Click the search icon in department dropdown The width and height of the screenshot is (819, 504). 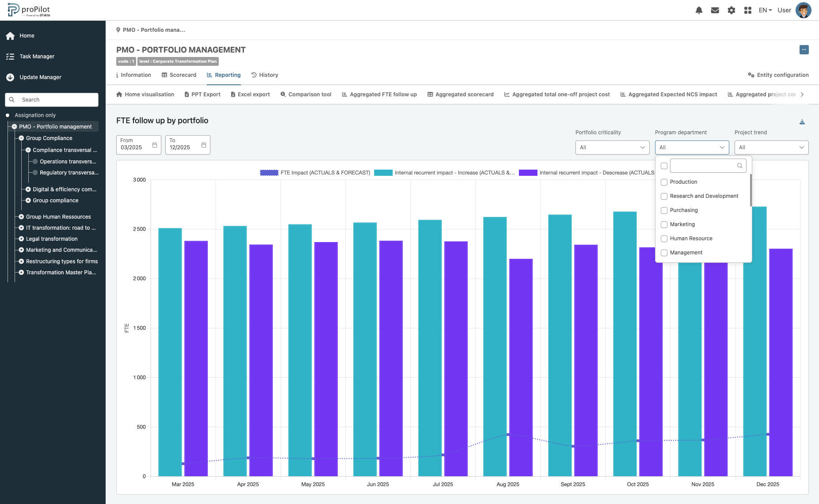(739, 166)
